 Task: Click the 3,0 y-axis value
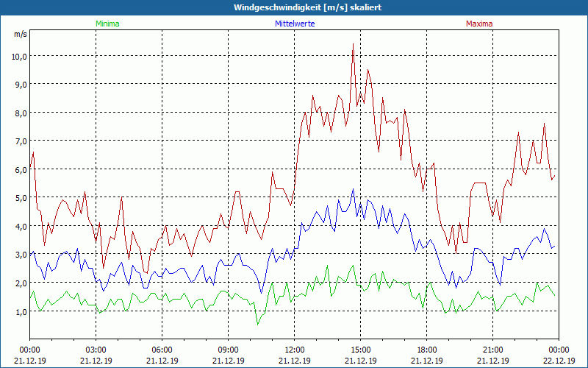click(x=21, y=255)
